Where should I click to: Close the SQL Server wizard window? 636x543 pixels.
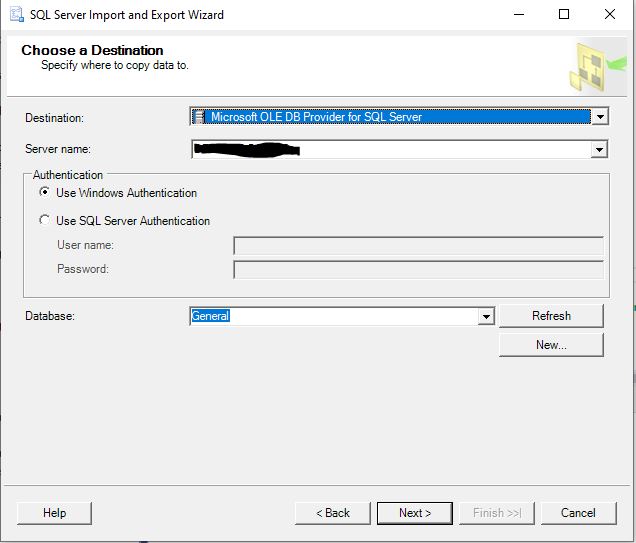(x=610, y=15)
